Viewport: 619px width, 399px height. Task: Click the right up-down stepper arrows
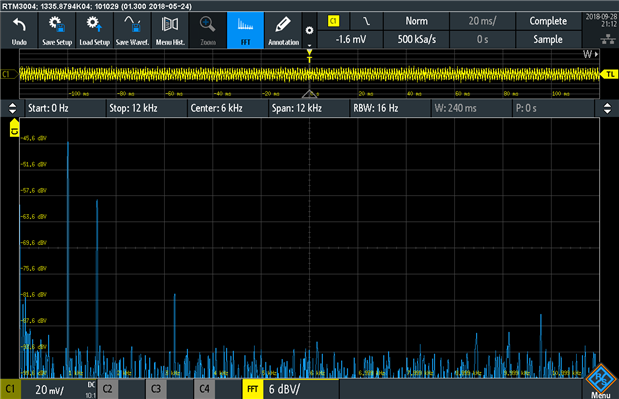click(607, 108)
